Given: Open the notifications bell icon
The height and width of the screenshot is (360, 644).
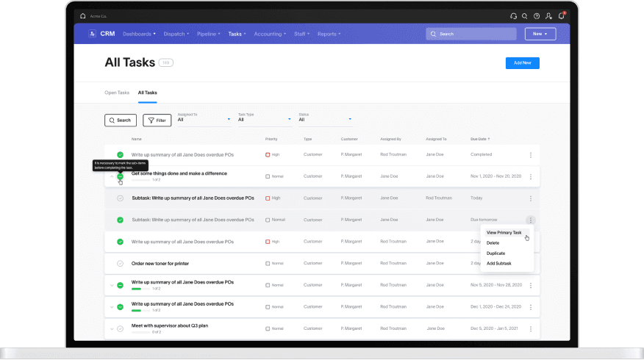Looking at the screenshot, I should 562,16.
